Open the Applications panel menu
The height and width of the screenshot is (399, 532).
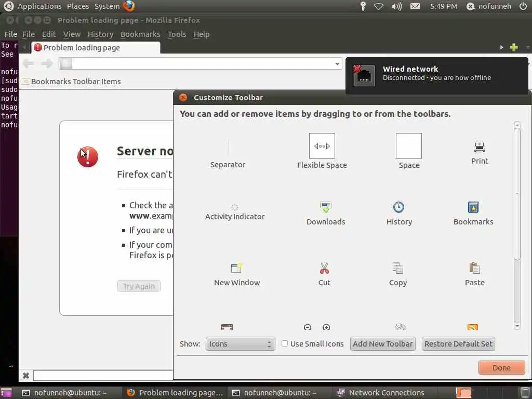pyautogui.click(x=39, y=6)
